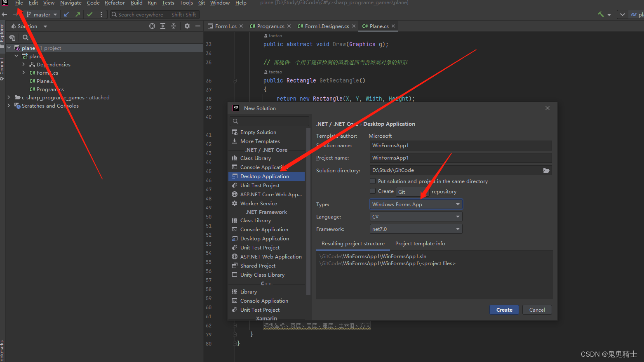Select Worker Service template
Viewport: 644px width, 362px height.
point(267,203)
